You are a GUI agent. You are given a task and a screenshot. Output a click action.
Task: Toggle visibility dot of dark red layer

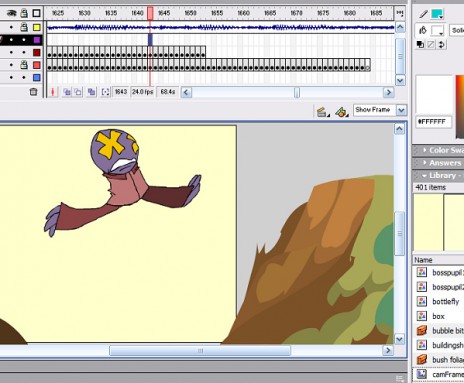(x=11, y=53)
